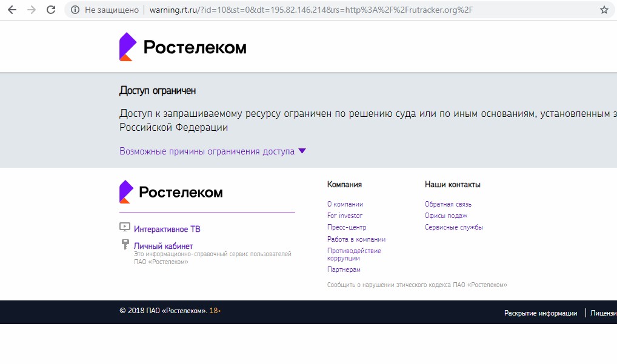Expand Возможные причины ограничения доступа
Screen dimensions: 617x364
pos(207,151)
